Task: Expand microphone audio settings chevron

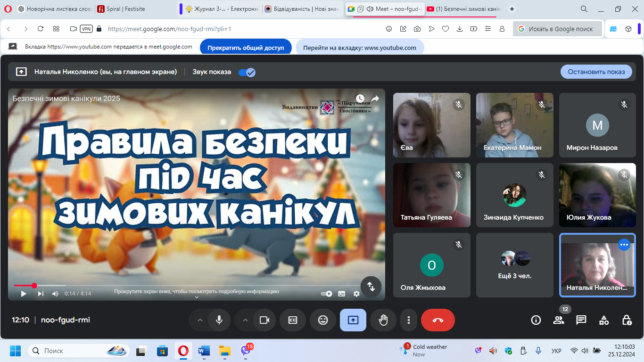Action: 200,320
